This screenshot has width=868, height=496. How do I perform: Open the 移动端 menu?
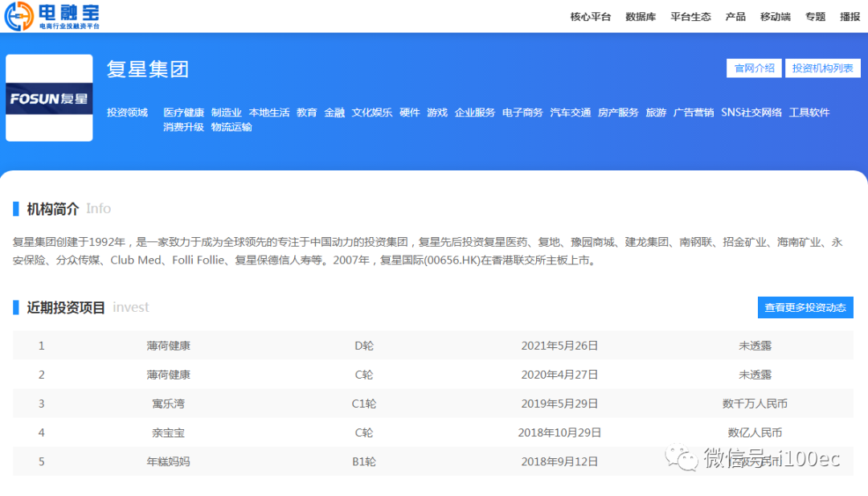point(775,17)
